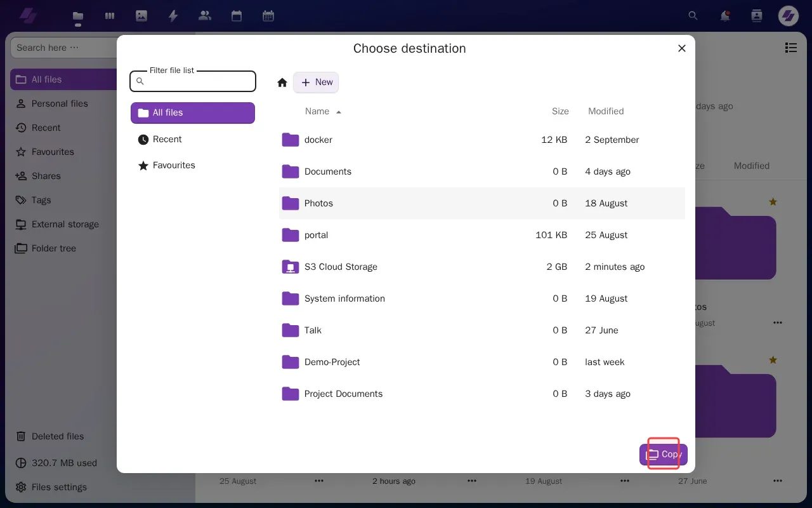Viewport: 812px width, 508px height.
Task: Click the home breadcrumb in the dialog
Action: point(282,82)
